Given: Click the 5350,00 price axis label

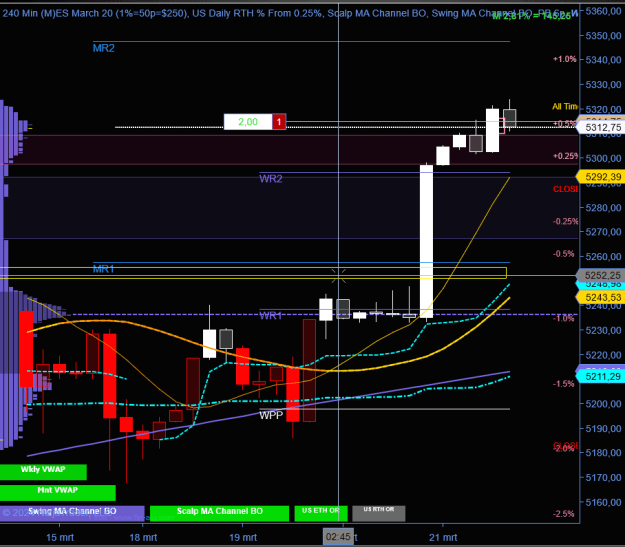Looking at the screenshot, I should [603, 36].
